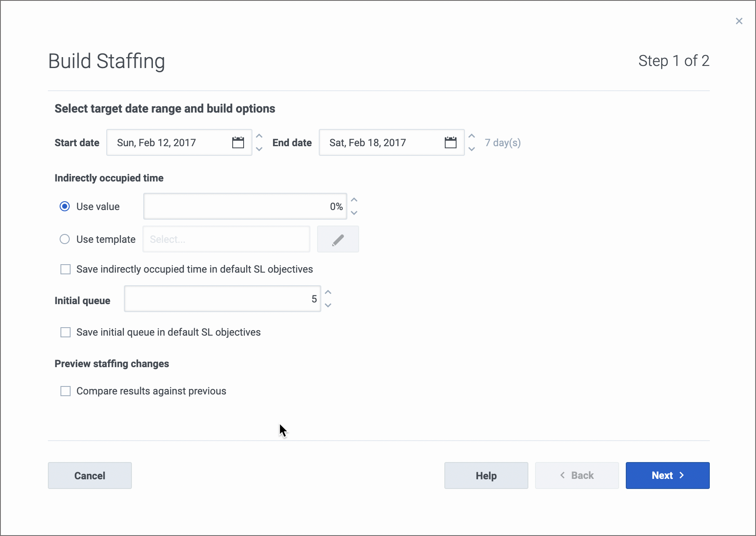
Task: Increase the Initial queue value
Action: 328,292
